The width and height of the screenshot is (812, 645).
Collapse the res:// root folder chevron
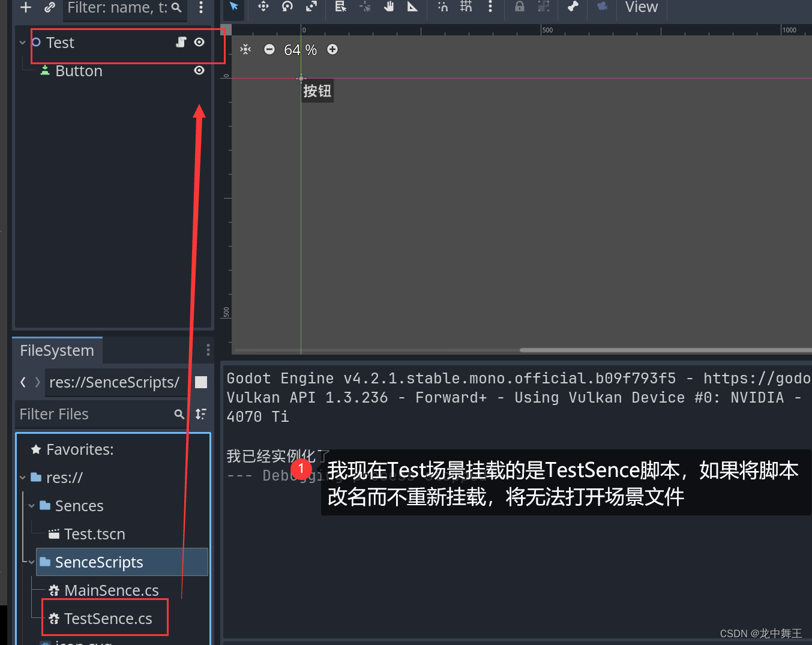[23, 478]
